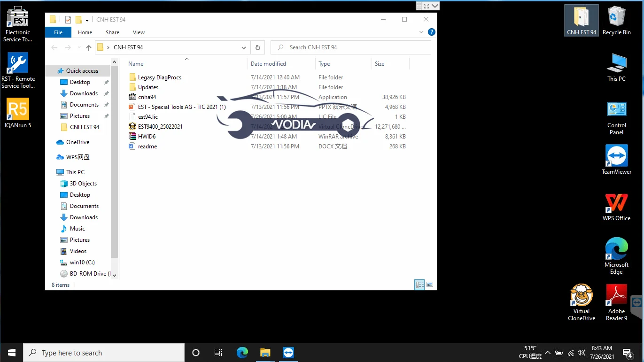Open Cortana circle on taskbar
Screen dimensions: 644x362
click(x=196, y=353)
